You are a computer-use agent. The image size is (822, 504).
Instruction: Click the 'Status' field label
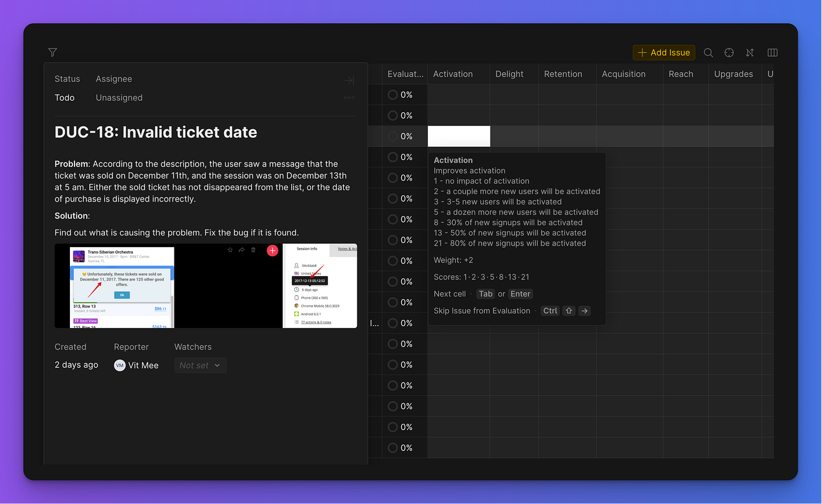[67, 79]
